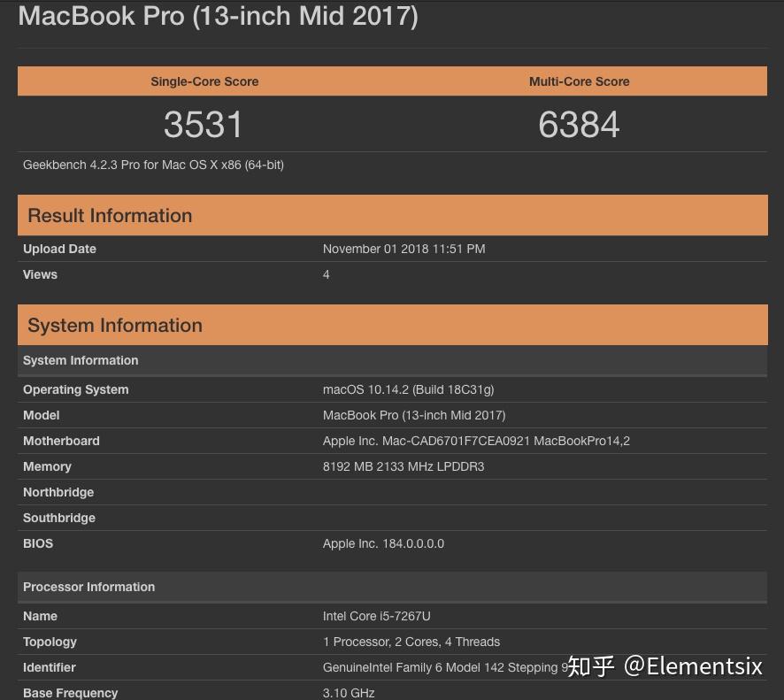The image size is (784, 700).
Task: Select the Base Frequency label
Action: [70, 693]
